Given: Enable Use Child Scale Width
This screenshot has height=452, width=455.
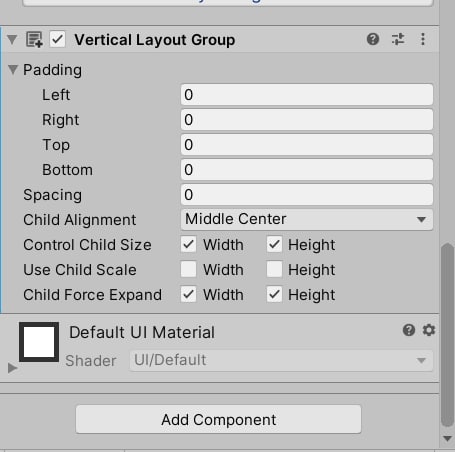Looking at the screenshot, I should point(188,269).
